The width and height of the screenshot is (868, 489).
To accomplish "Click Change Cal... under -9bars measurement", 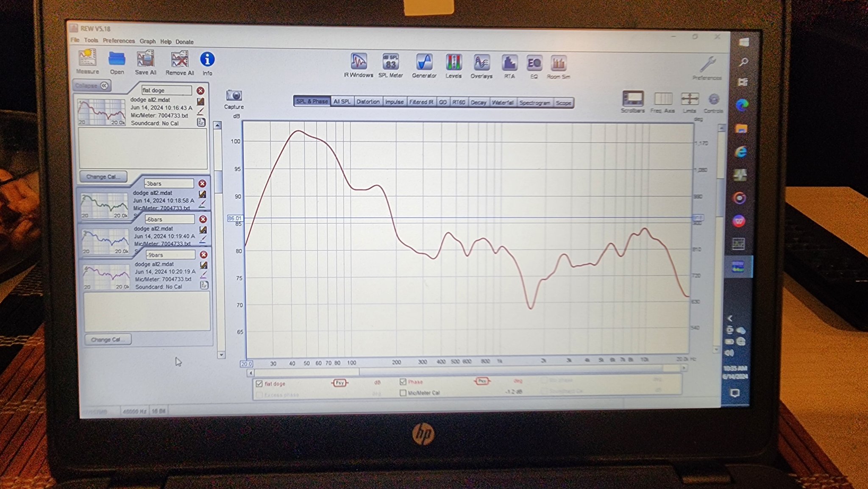I will coord(108,339).
